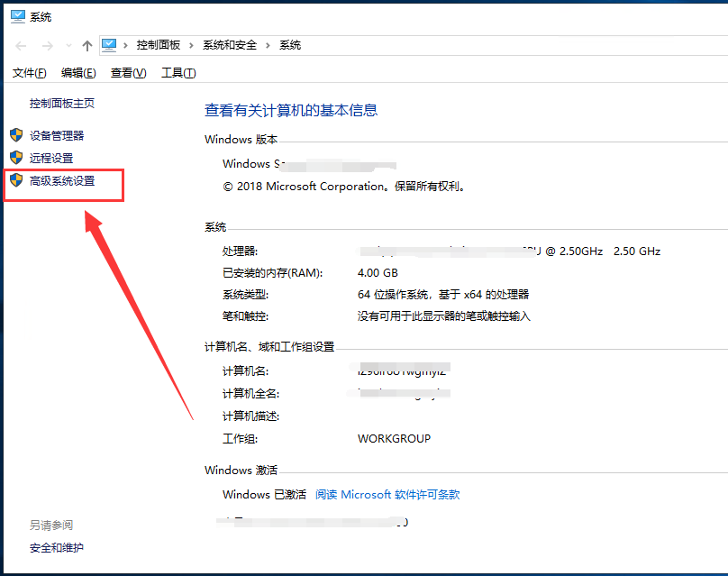Viewport: 728px width, 576px height.
Task: Click the 笔和触控 label
Action: (x=246, y=316)
